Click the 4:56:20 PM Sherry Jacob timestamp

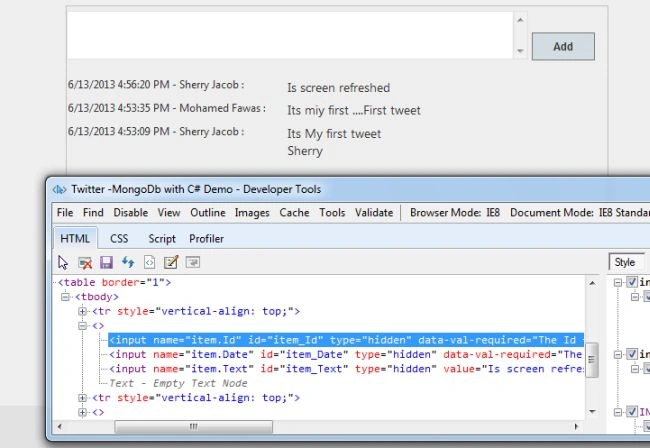pyautogui.click(x=156, y=85)
